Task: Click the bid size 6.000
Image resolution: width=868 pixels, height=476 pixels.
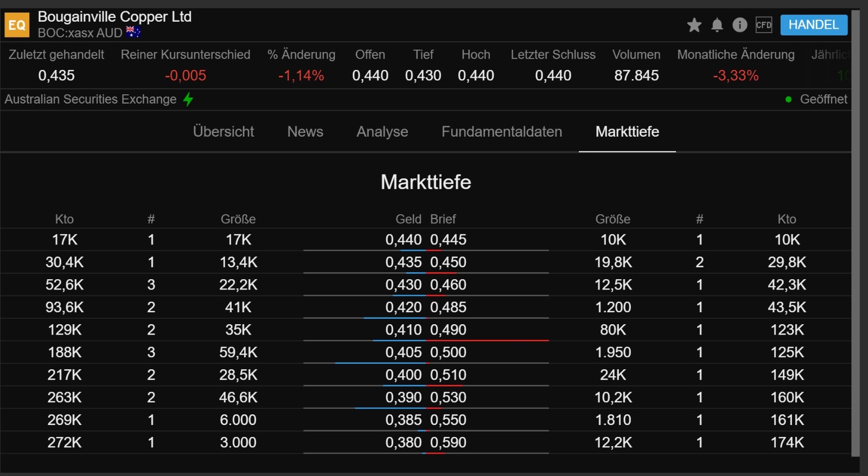Action: 238,420
